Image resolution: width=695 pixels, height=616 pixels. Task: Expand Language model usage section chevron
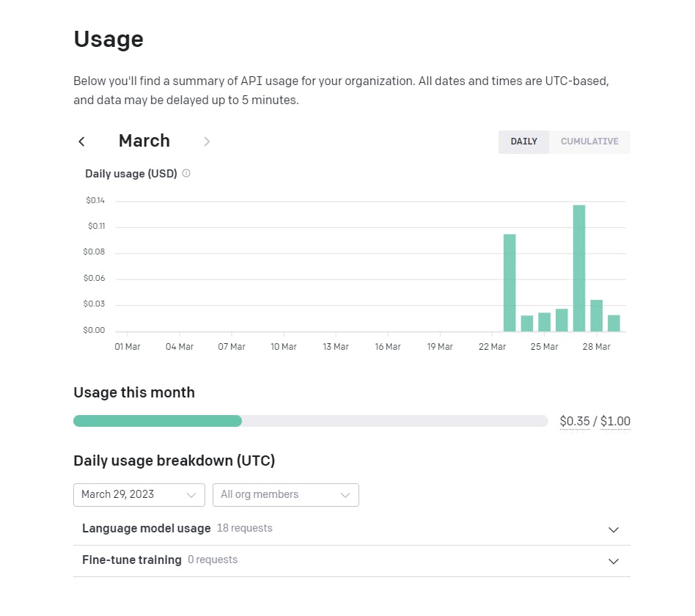pyautogui.click(x=614, y=529)
